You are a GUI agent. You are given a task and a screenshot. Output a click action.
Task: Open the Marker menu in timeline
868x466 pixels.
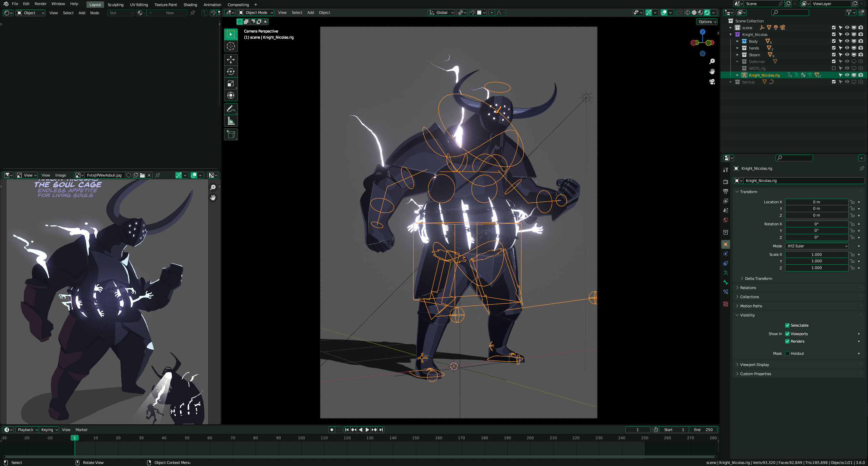pyautogui.click(x=81, y=430)
